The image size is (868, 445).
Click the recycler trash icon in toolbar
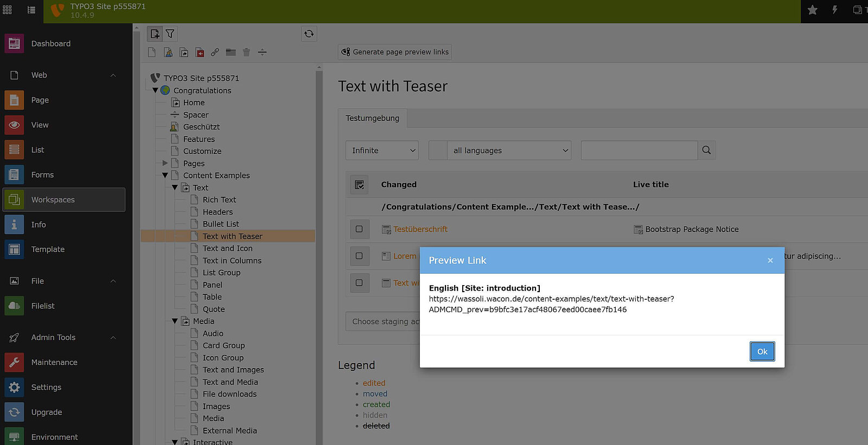(x=246, y=52)
